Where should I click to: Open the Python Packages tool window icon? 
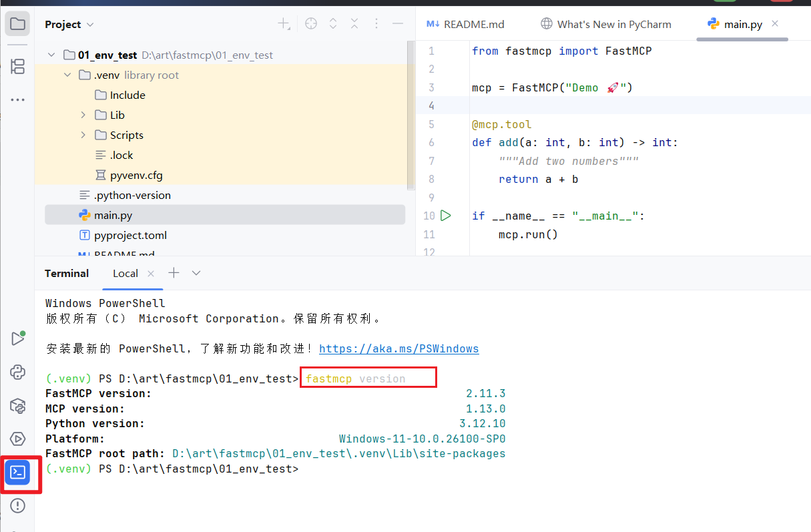pyautogui.click(x=17, y=405)
